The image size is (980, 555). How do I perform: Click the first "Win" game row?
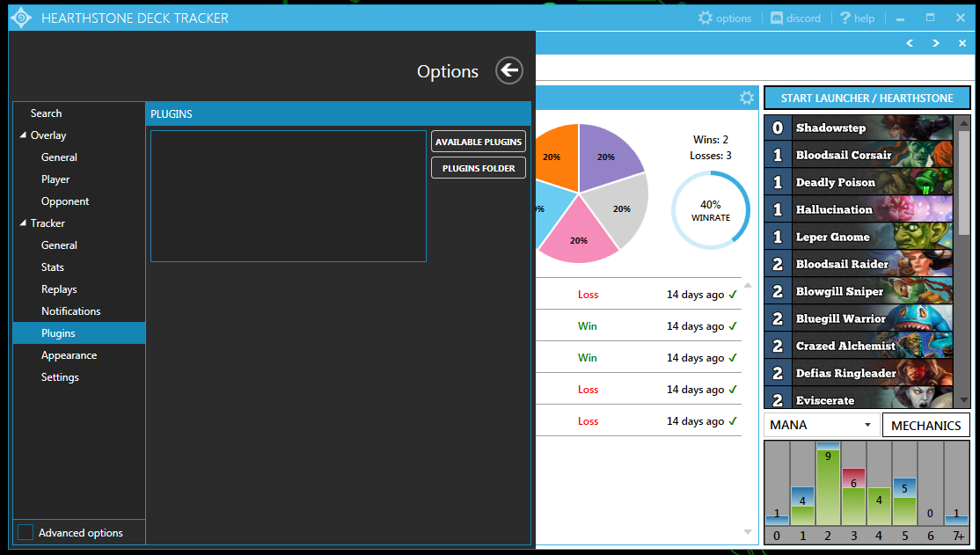click(639, 325)
